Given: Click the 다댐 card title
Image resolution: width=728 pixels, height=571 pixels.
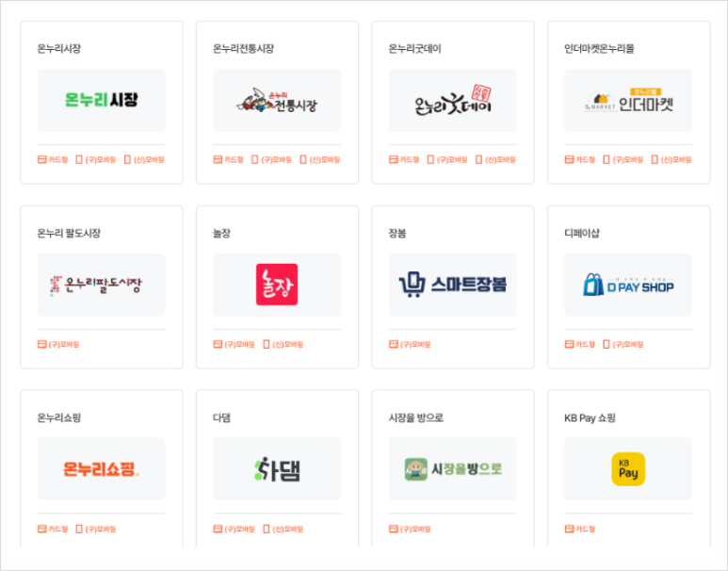Looking at the screenshot, I should pyautogui.click(x=221, y=417).
